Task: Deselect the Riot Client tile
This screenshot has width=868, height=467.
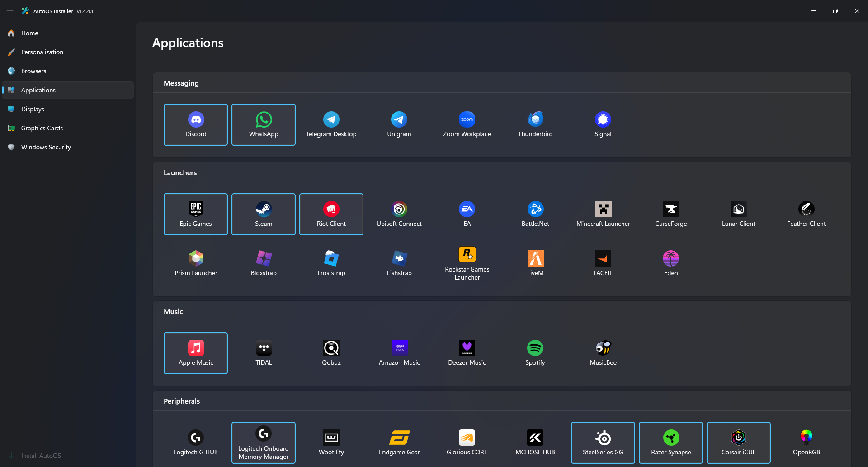Action: (x=331, y=214)
